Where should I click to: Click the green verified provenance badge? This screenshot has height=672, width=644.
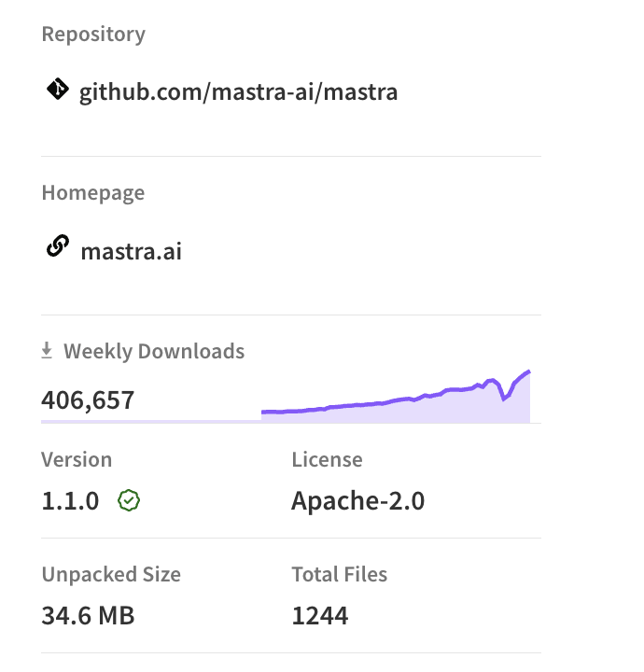(129, 500)
